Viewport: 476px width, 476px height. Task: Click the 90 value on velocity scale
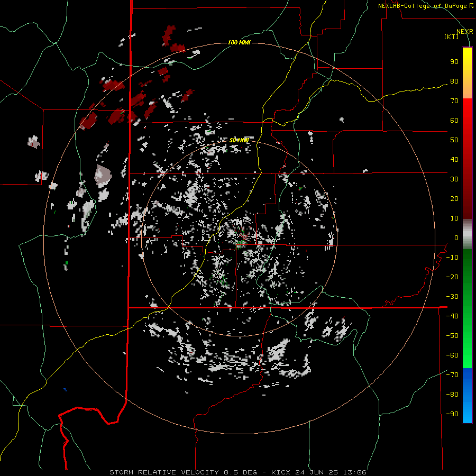pos(454,62)
